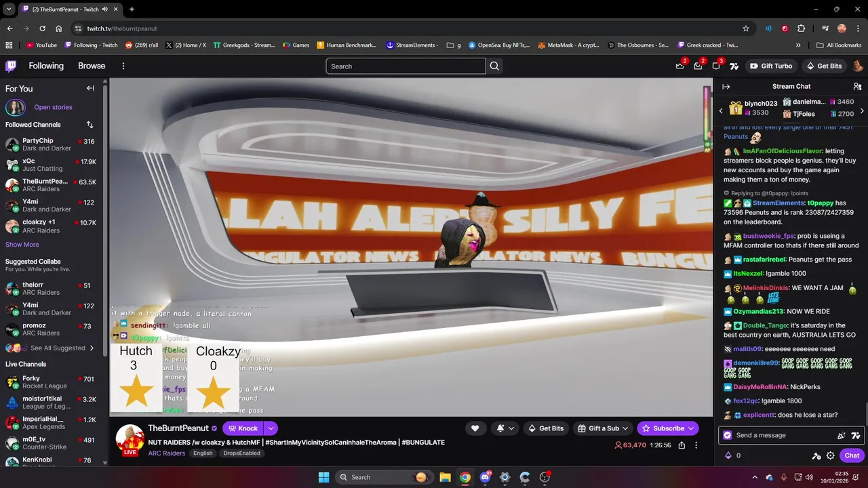This screenshot has width=868, height=488.
Task: Open Chrome tab search dropdown
Action: (x=9, y=9)
